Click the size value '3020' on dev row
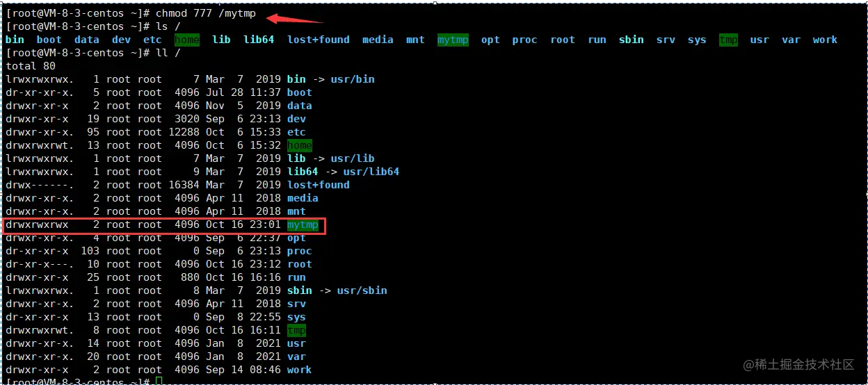Screen dimensions: 868x385 [x=187, y=119]
